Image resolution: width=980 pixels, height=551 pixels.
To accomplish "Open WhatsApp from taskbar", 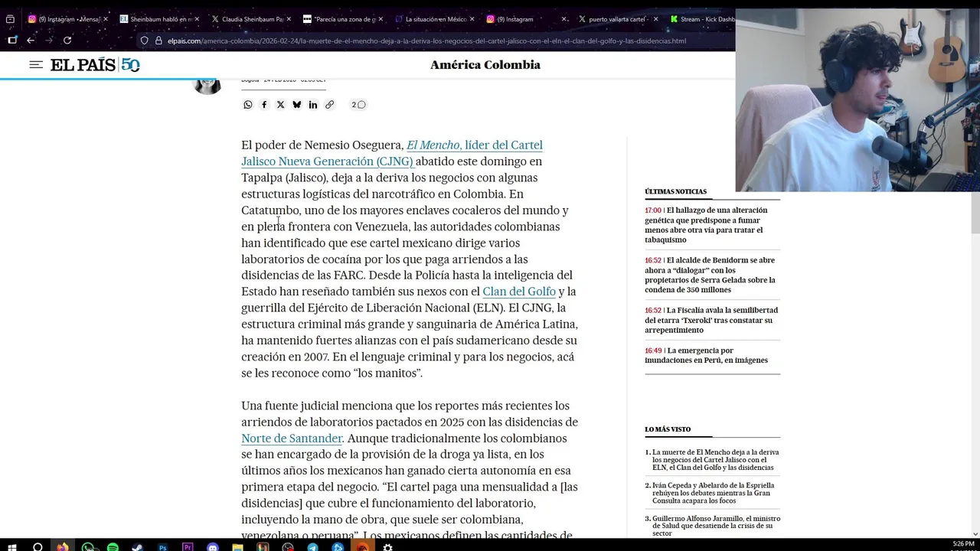I will point(88,547).
